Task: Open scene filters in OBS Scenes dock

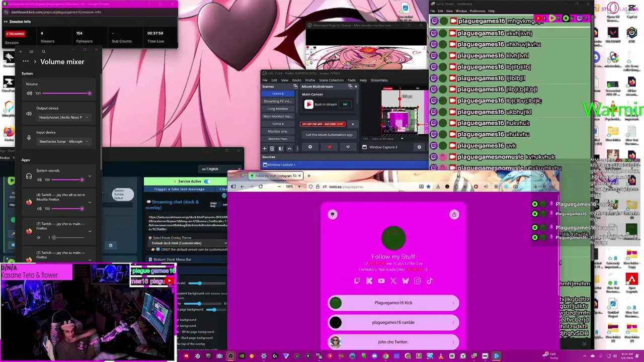Action: coord(281,148)
